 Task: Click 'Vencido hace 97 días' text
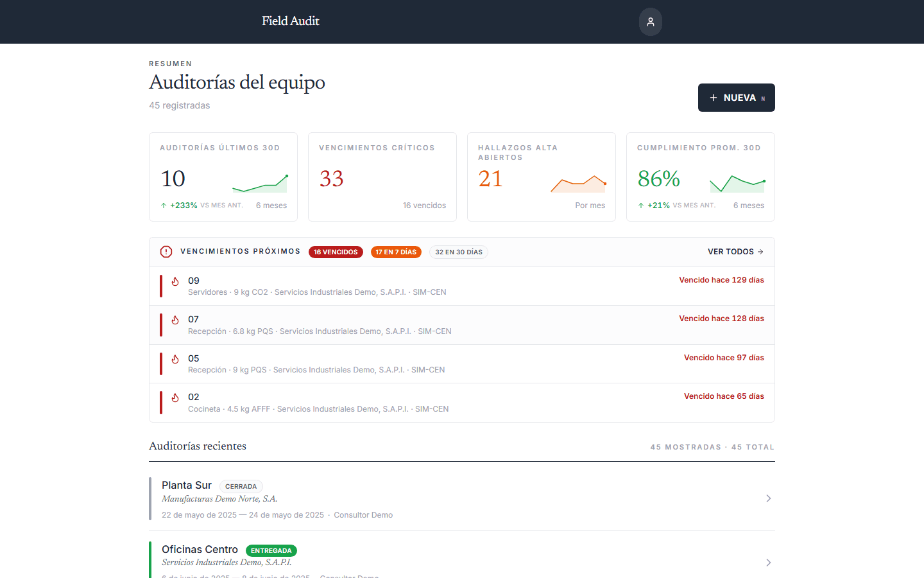(724, 358)
